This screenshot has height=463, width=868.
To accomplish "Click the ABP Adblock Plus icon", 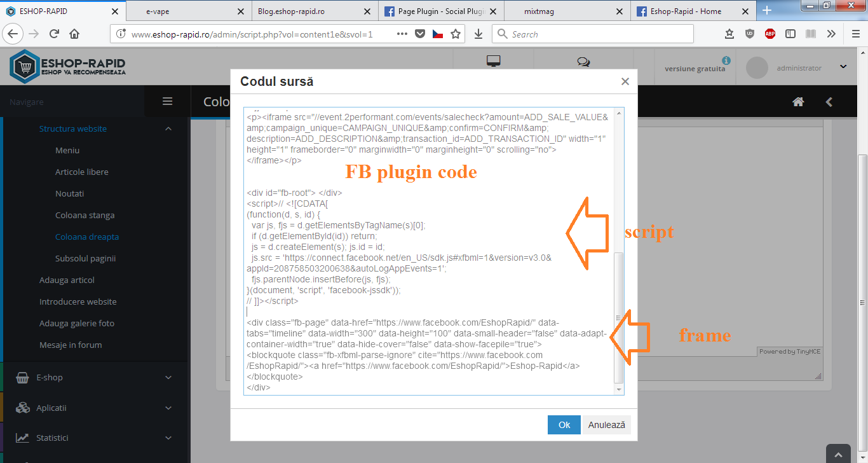I will (770, 34).
